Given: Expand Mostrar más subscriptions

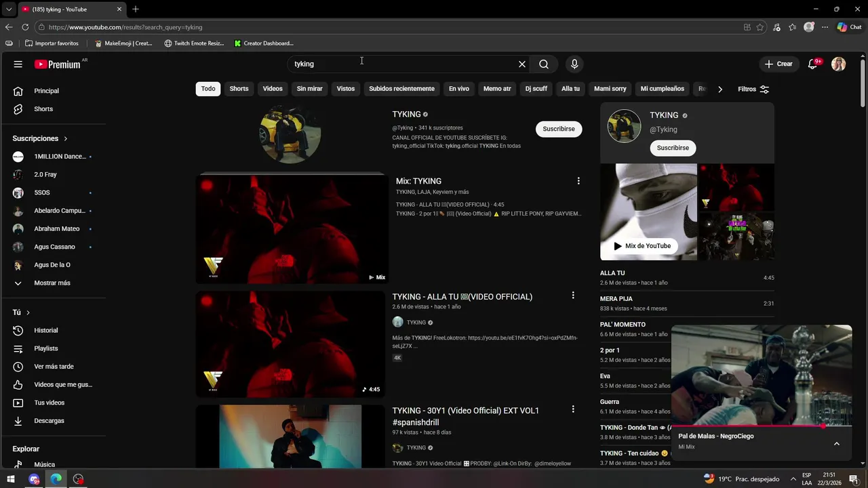Looking at the screenshot, I should pyautogui.click(x=53, y=283).
